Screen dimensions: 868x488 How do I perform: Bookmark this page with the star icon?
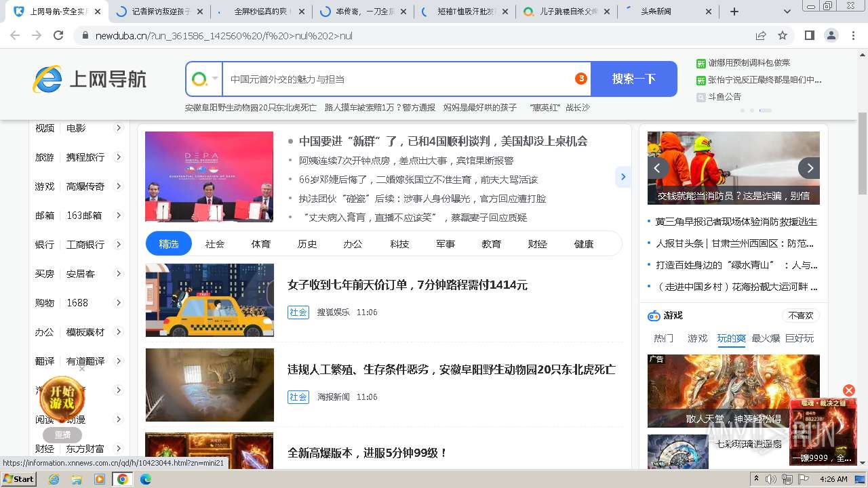783,35
